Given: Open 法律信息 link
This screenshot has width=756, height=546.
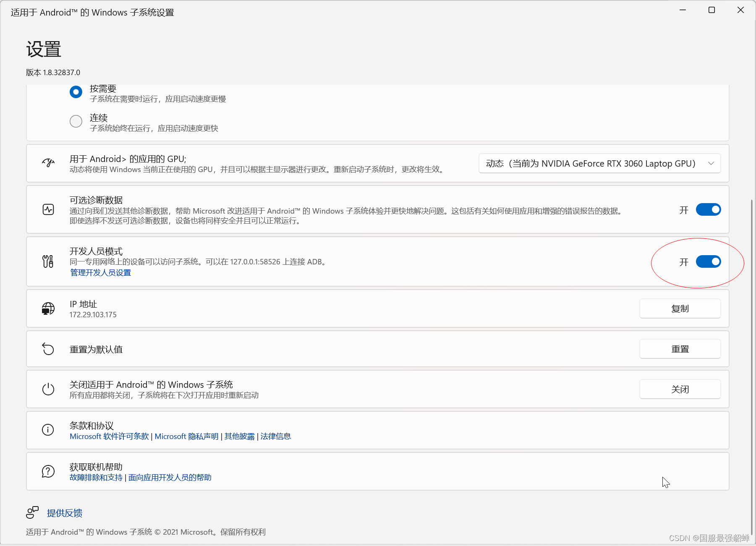Looking at the screenshot, I should (275, 436).
